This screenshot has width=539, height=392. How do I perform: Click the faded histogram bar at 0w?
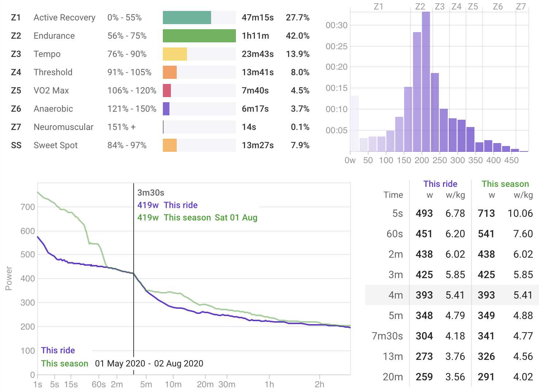354,123
